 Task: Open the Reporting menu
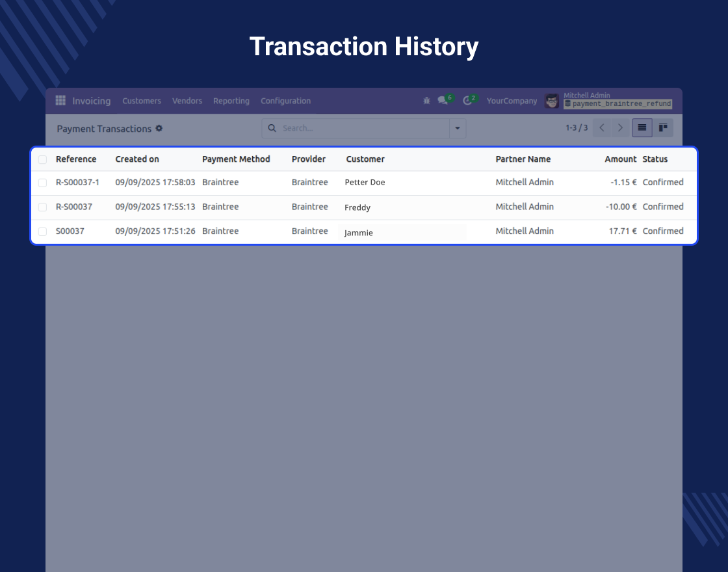pos(231,101)
